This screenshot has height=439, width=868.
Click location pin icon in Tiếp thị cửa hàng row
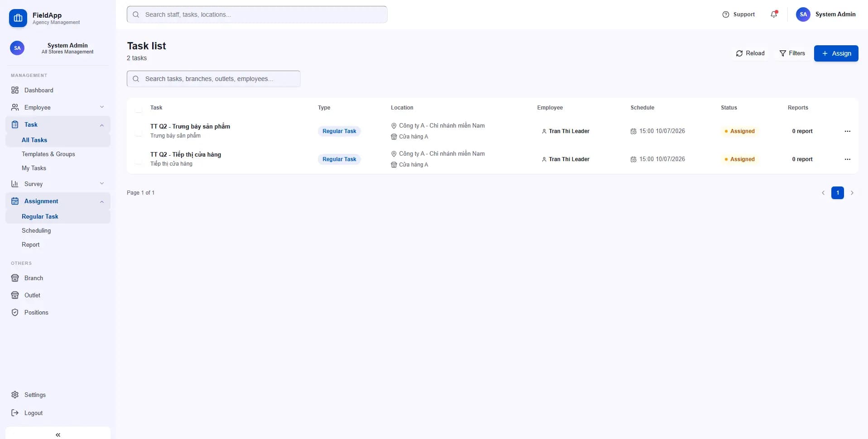pos(394,154)
